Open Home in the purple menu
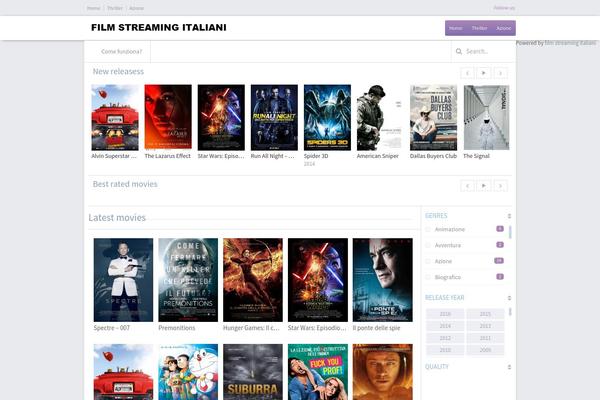Viewport: 600px width, 400px height. [455, 28]
